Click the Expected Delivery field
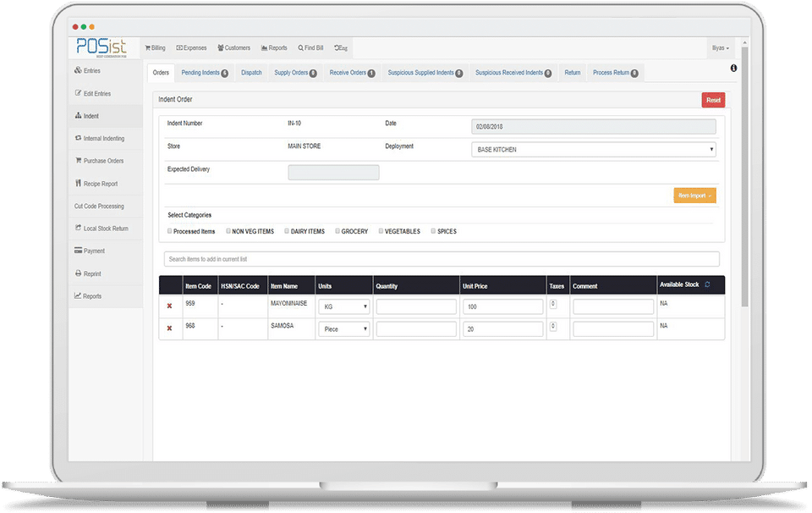This screenshot has height=513, width=812. 333,172
